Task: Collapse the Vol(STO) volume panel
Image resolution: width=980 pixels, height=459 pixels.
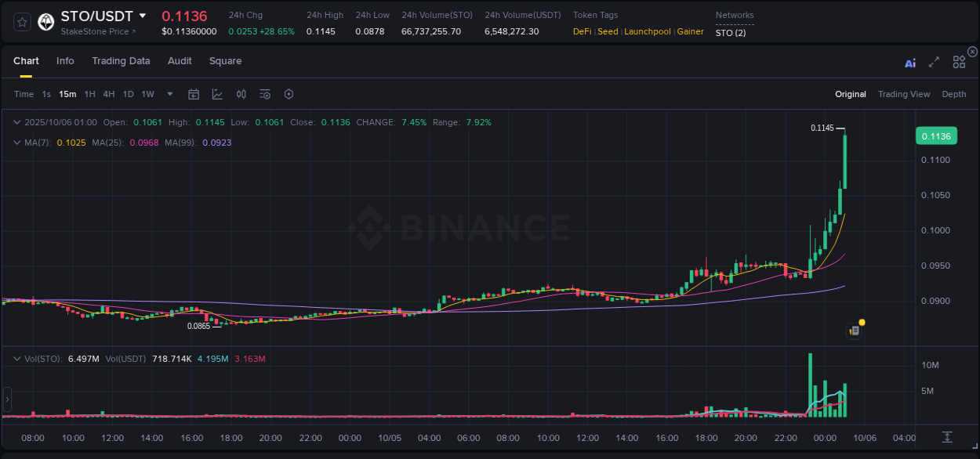Action: coord(17,357)
